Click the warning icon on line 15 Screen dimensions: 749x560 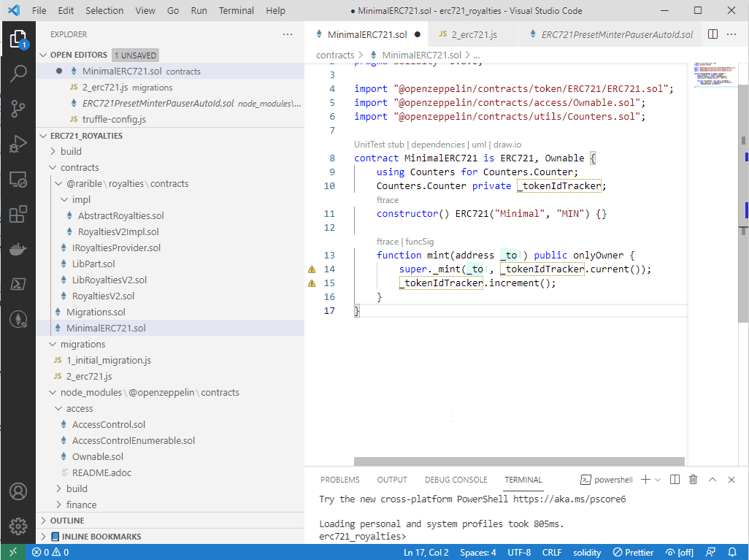coord(312,283)
